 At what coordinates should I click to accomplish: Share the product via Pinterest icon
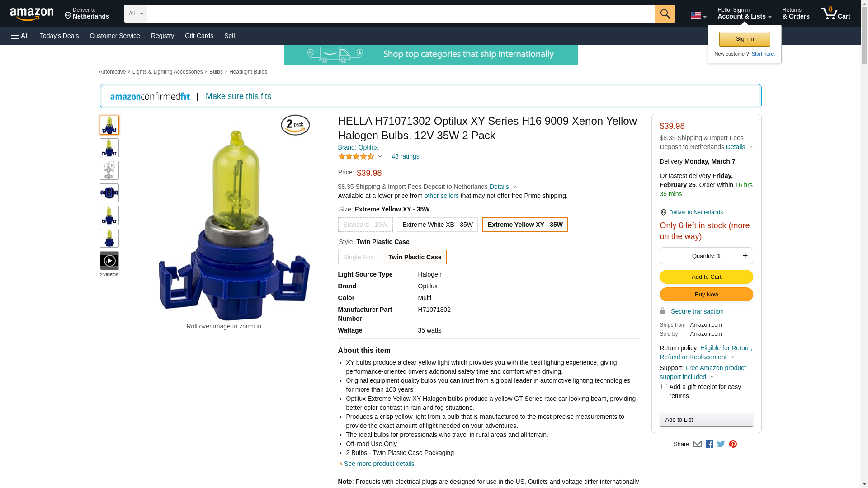click(x=733, y=444)
